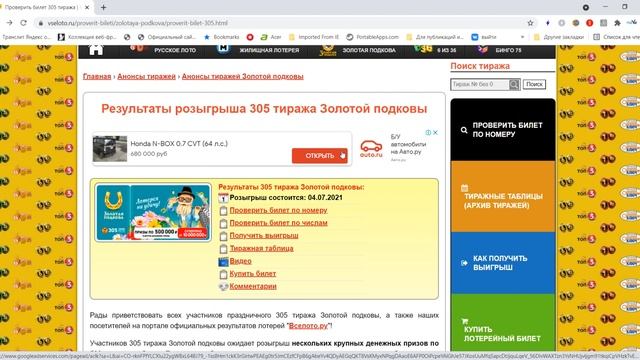Screen dimensions: 640x360
Task: Go to the site home icon
Action: [96, 50]
